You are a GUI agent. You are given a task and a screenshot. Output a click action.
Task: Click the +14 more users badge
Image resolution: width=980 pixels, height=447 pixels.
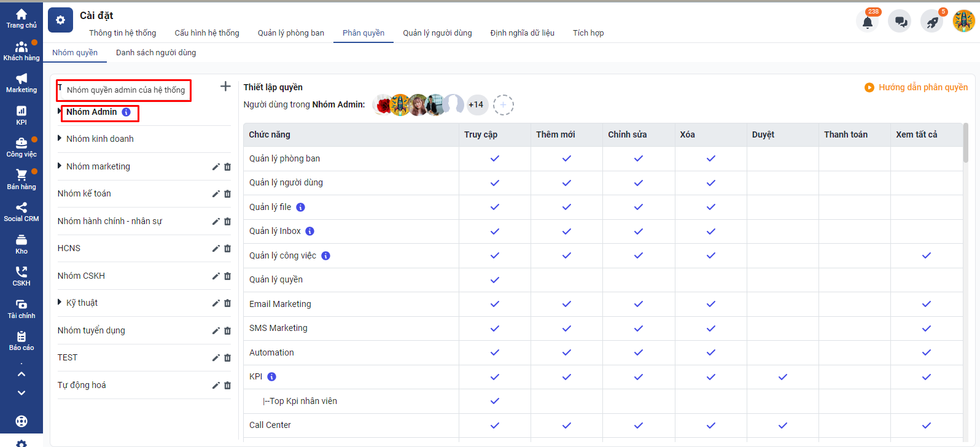pyautogui.click(x=476, y=105)
